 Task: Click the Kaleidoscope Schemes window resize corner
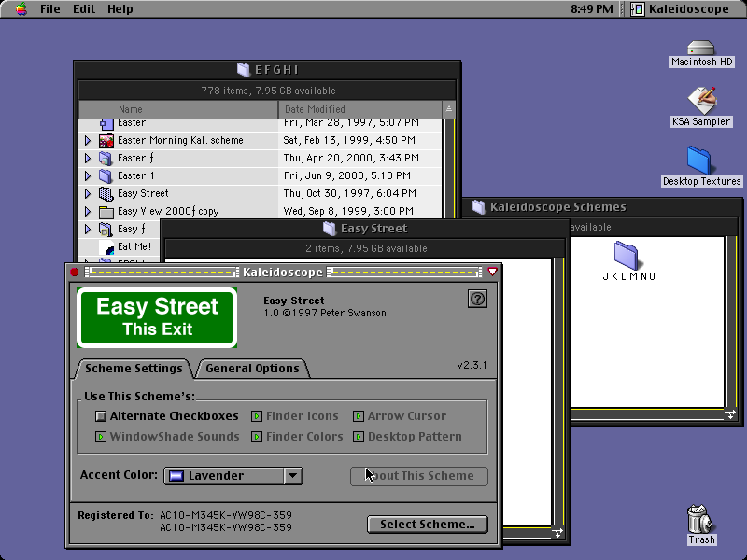[730, 414]
